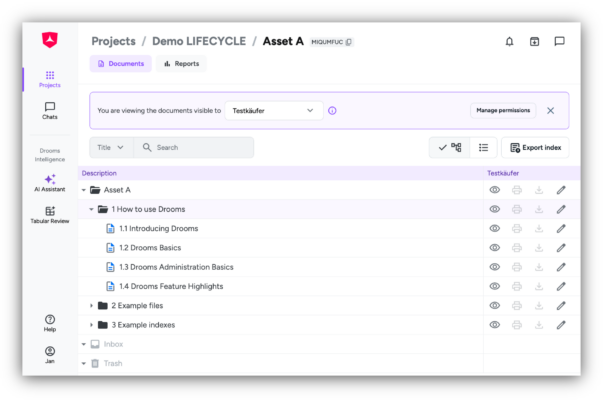
Task: Click Asset A breadcrumb title
Action: click(283, 41)
